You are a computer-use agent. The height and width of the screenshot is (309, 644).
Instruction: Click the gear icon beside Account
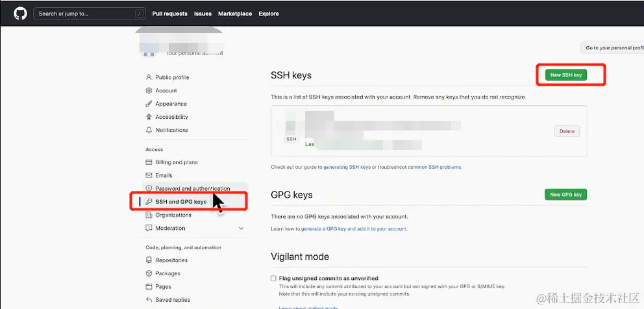(149, 90)
